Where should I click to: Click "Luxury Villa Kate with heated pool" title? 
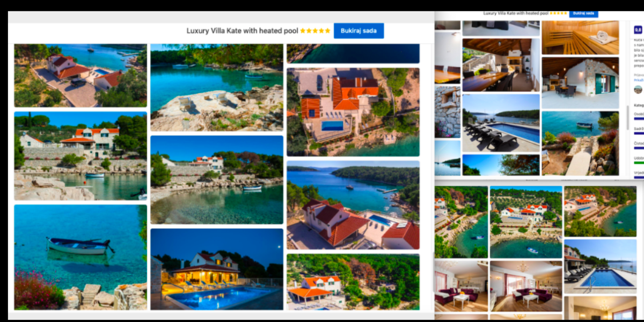(x=242, y=31)
